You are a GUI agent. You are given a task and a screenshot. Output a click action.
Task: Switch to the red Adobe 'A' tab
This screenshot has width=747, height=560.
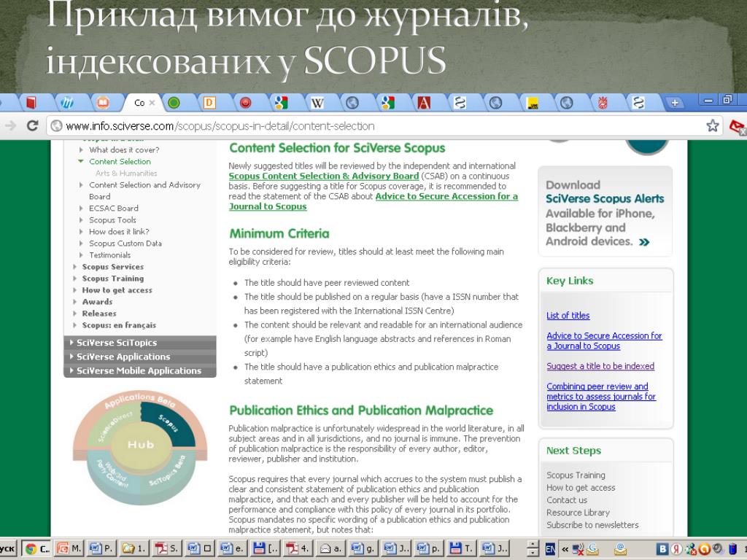(x=424, y=102)
